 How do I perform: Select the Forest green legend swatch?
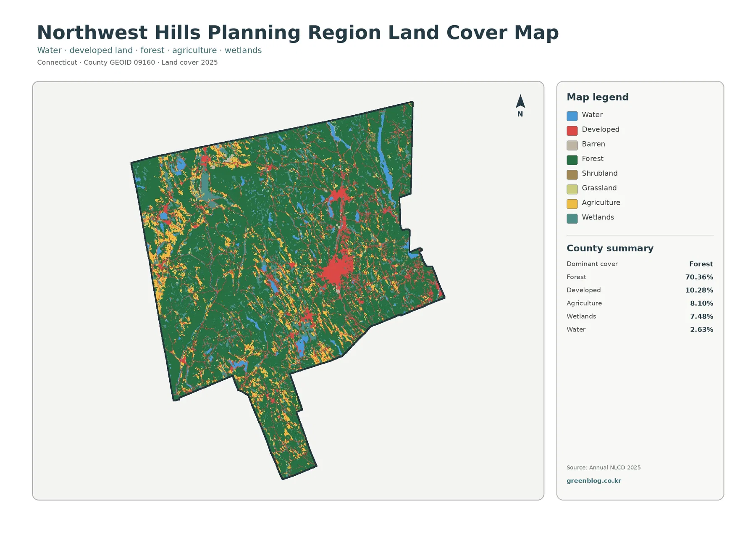click(x=572, y=160)
